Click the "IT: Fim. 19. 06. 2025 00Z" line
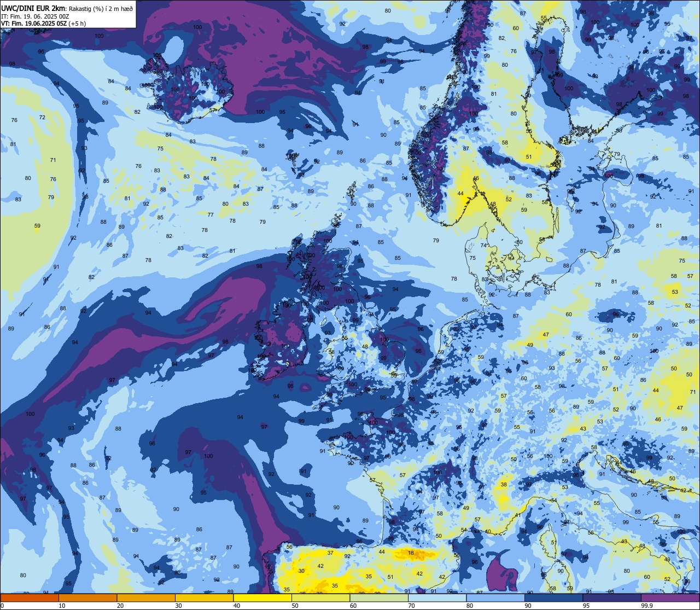 (35, 16)
